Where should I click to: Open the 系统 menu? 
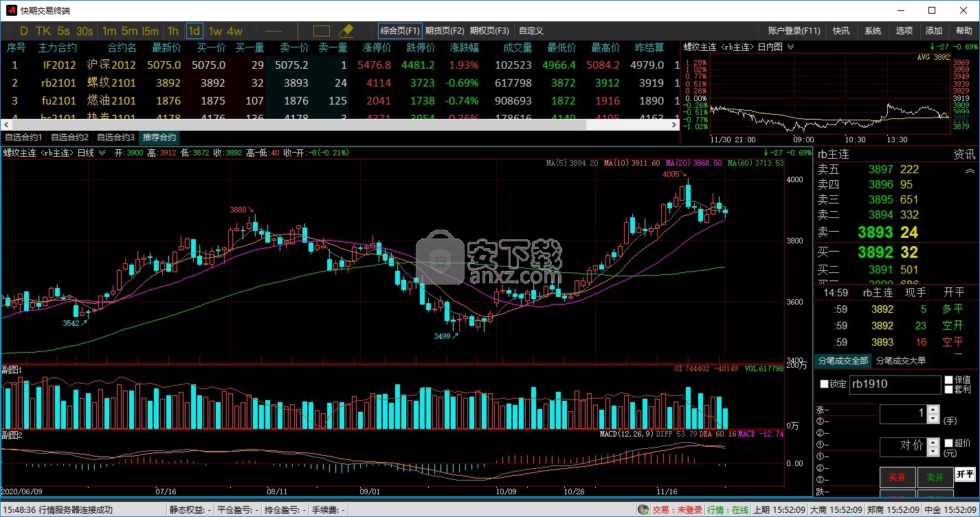[x=873, y=31]
